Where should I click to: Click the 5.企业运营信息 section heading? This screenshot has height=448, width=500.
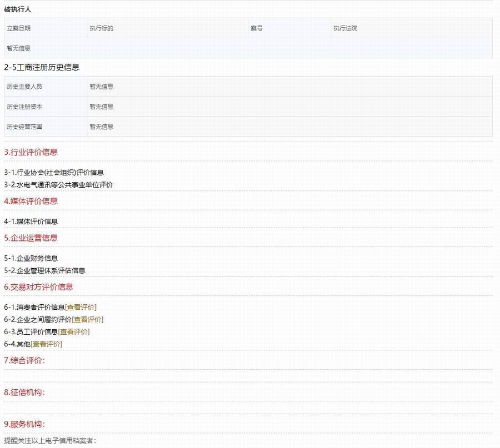tap(31, 238)
